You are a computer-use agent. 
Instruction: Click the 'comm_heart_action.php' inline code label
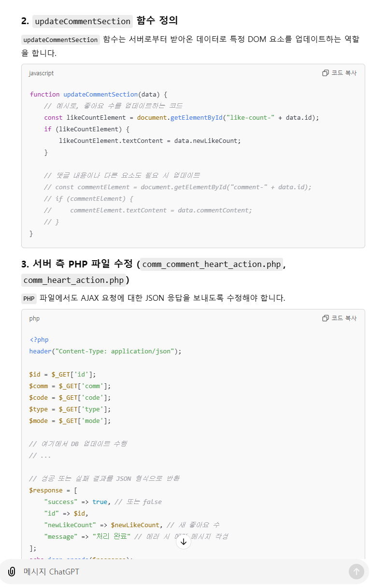pyautogui.click(x=73, y=280)
